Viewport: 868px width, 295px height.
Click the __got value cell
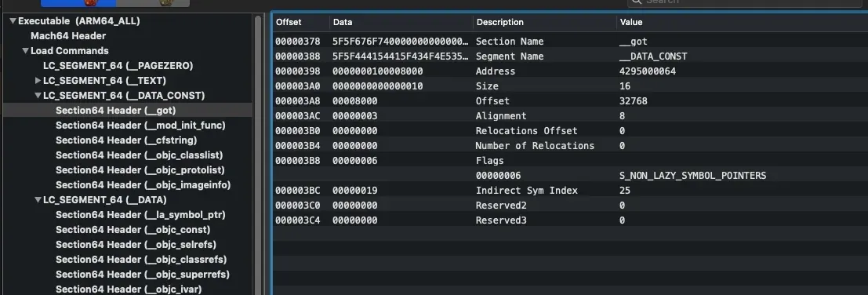(634, 42)
